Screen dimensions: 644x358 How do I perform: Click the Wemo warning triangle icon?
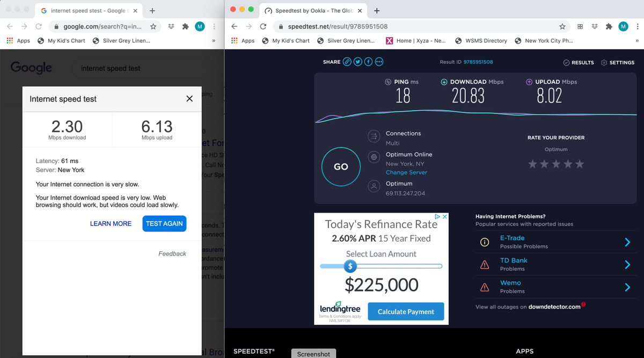point(485,287)
